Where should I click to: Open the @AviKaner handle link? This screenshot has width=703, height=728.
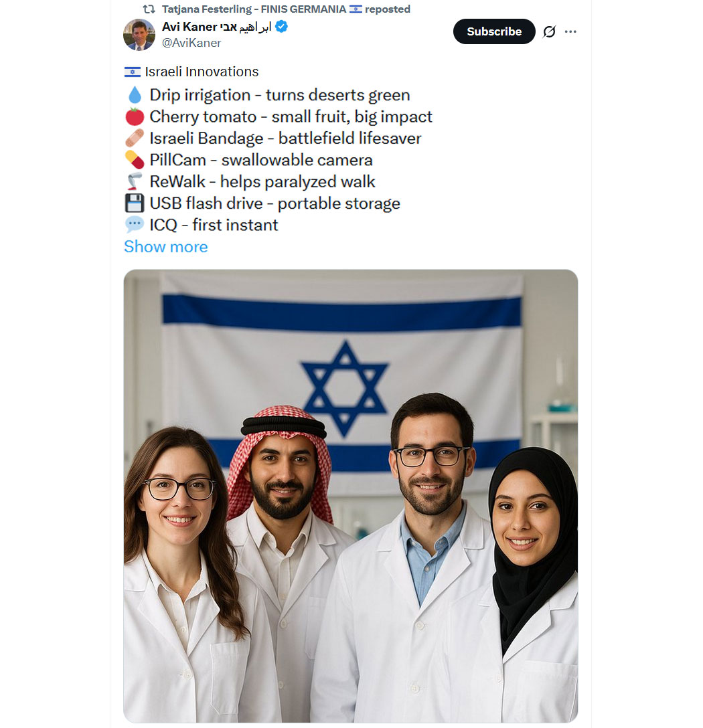pos(191,43)
